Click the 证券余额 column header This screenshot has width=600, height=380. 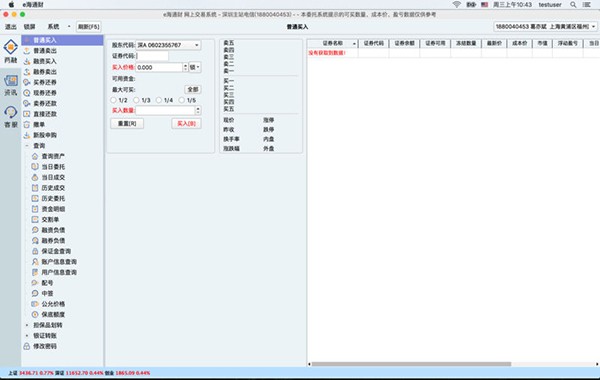[x=404, y=43]
